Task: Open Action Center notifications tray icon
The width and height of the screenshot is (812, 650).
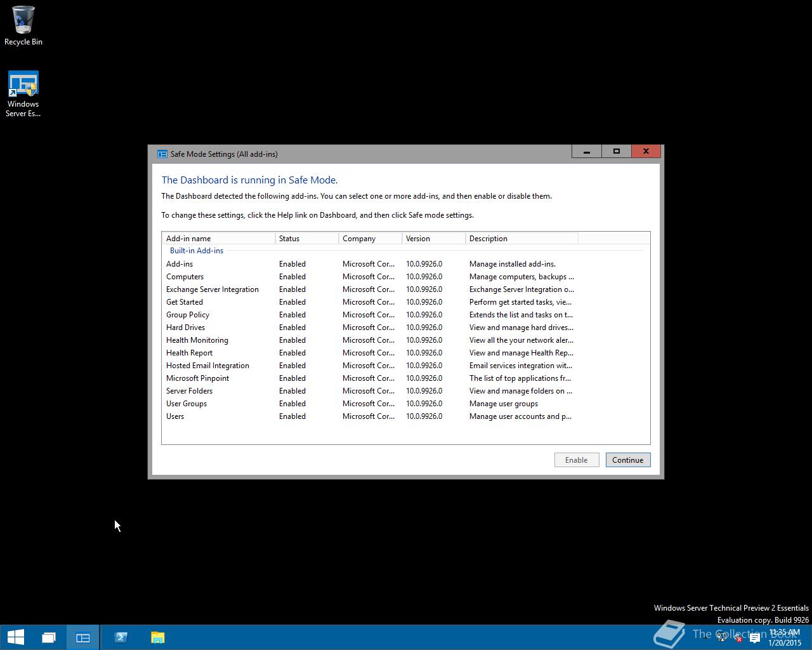Action: tap(754, 639)
